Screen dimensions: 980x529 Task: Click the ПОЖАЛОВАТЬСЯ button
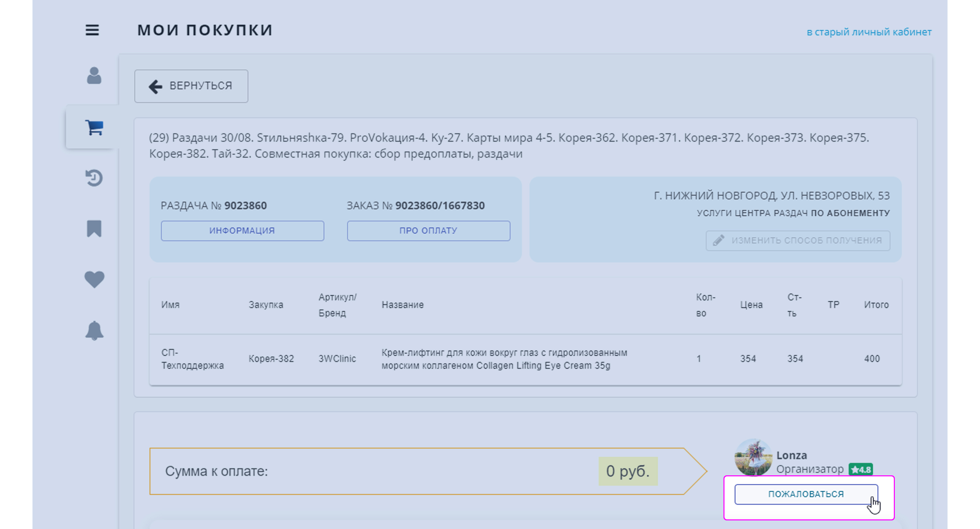click(x=806, y=494)
